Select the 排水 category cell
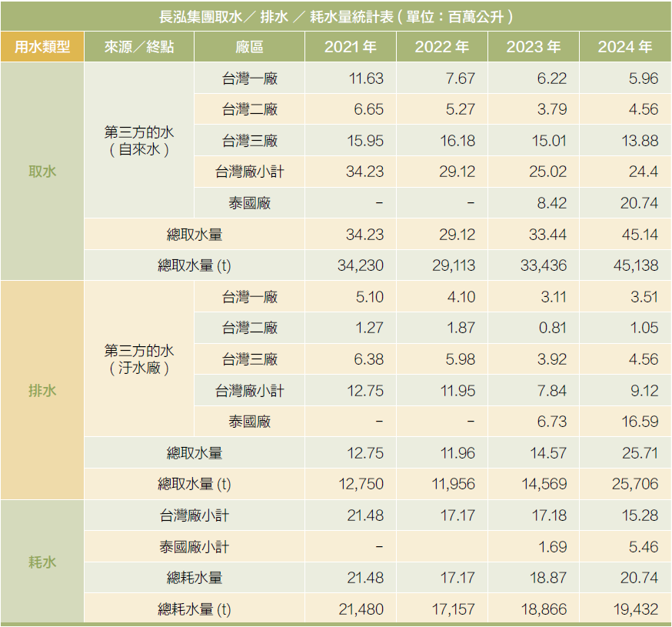 coord(42,390)
